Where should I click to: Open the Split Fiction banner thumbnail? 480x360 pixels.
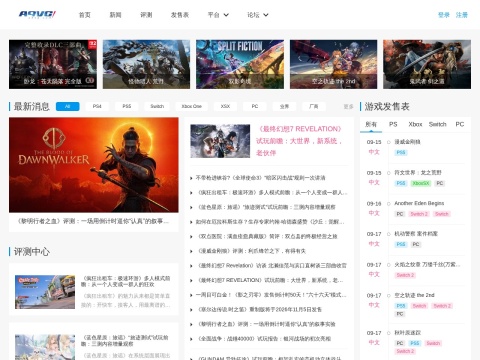point(240,64)
